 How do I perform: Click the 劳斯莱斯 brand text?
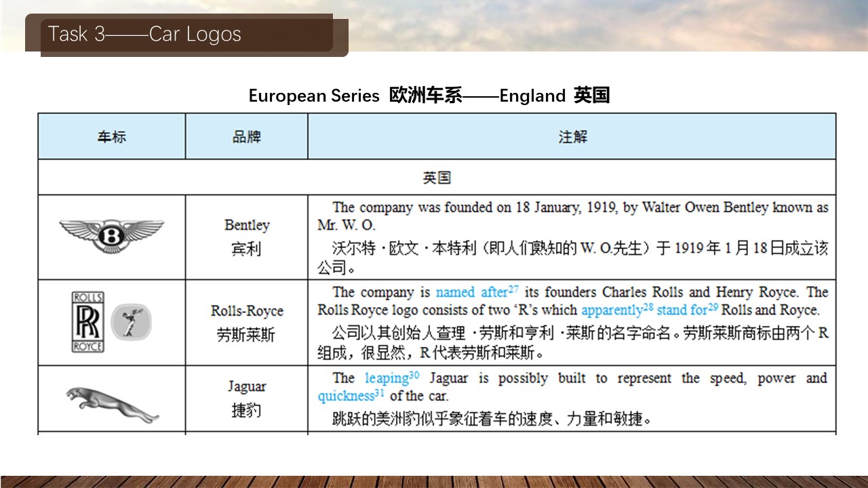pos(246,335)
